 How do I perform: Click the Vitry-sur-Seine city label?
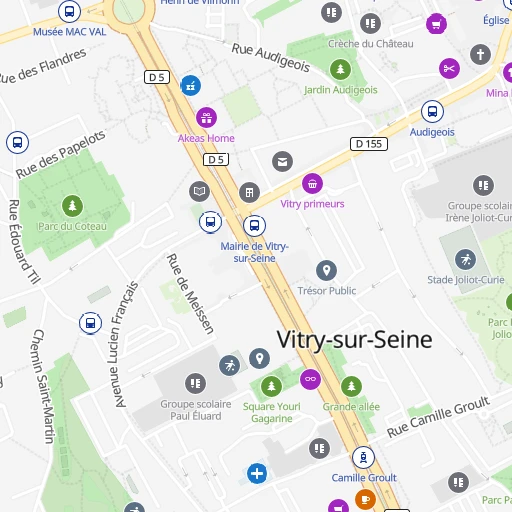[x=354, y=340]
